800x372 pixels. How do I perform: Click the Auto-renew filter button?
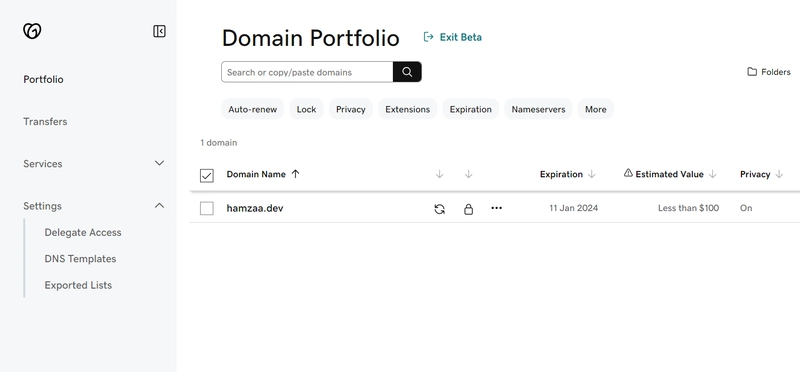(x=252, y=109)
